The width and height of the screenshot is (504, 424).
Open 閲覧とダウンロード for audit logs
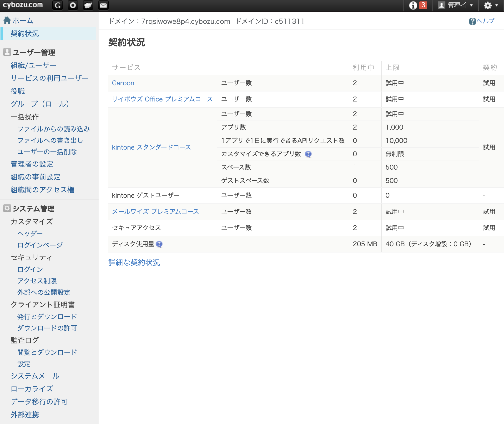pyautogui.click(x=47, y=353)
